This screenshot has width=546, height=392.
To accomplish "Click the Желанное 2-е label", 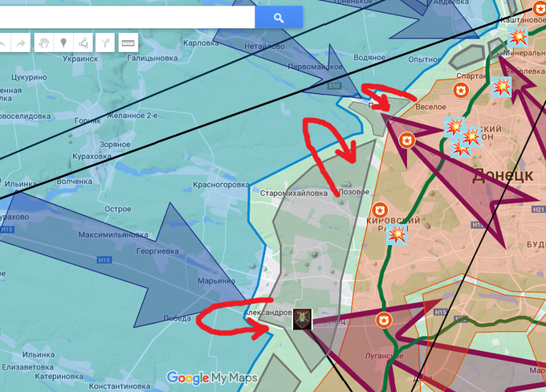I will point(132,116).
